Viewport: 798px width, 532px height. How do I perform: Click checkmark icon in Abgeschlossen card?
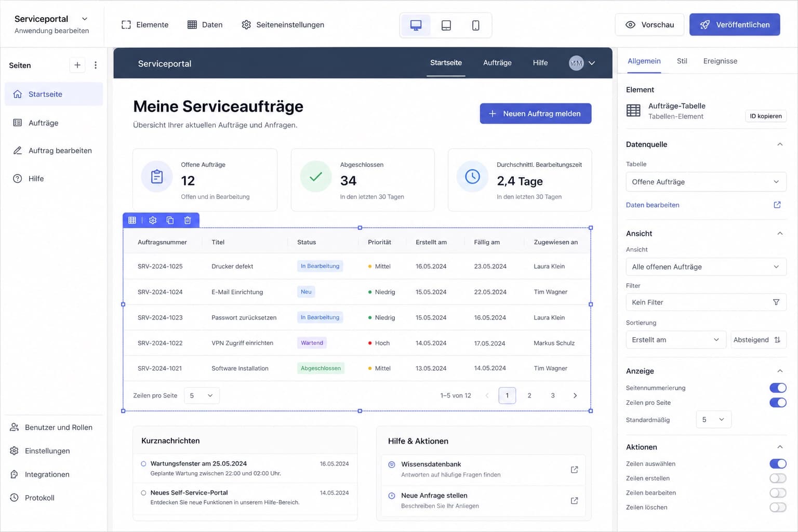316,177
